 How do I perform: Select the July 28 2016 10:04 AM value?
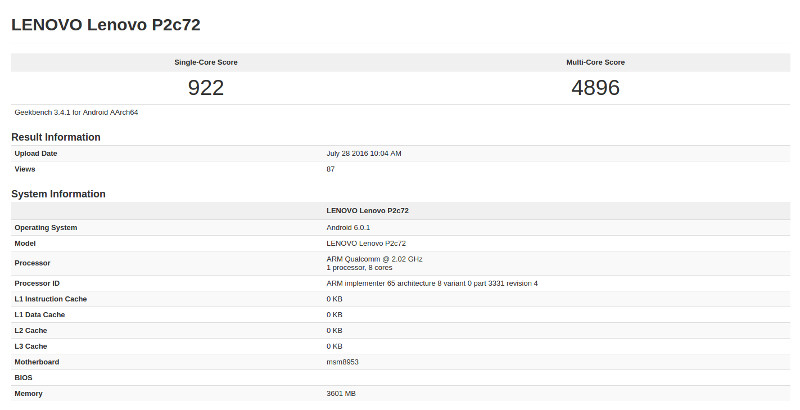[x=364, y=153]
